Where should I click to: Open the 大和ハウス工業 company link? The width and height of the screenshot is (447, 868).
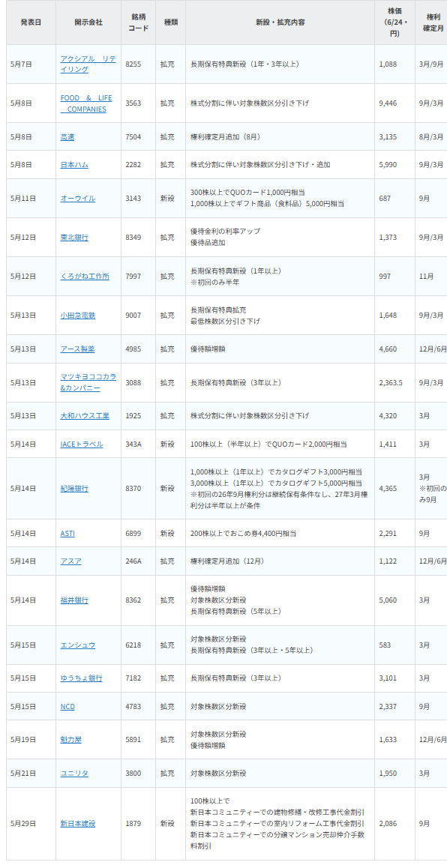click(x=85, y=416)
